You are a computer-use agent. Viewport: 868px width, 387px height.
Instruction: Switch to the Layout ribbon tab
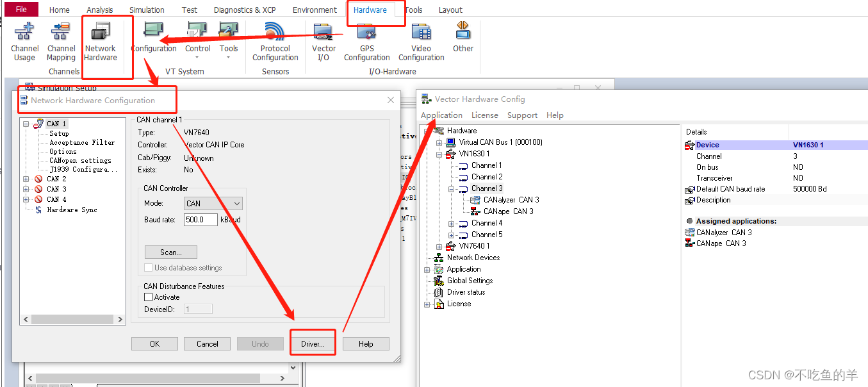pos(450,10)
